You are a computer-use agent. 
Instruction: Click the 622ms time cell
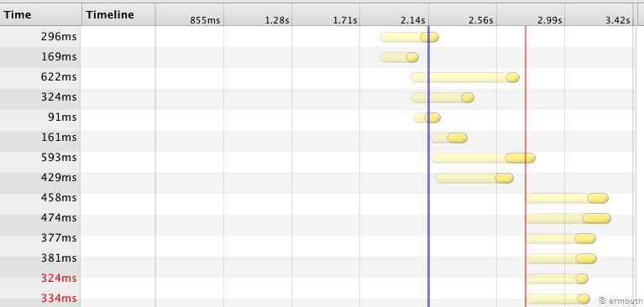pyautogui.click(x=59, y=77)
